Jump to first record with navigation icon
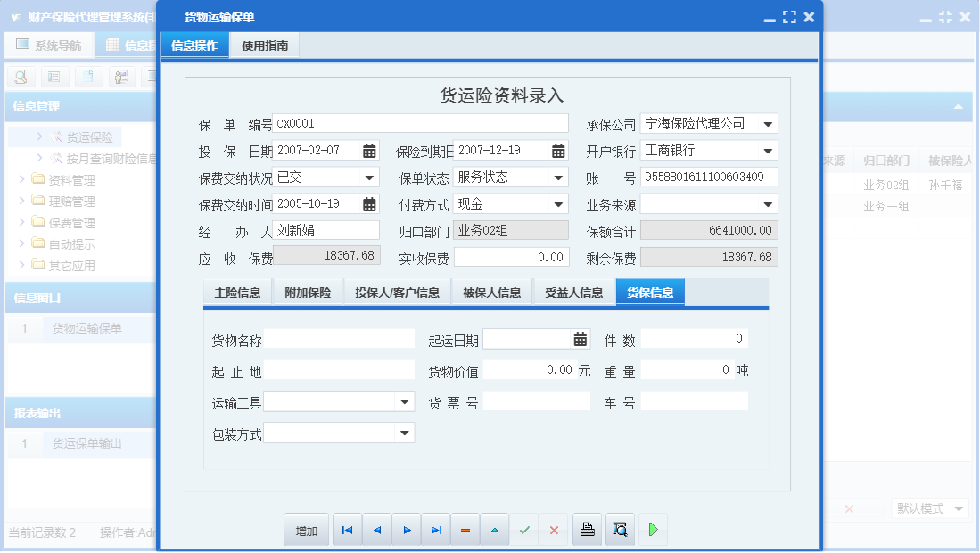Screen dimensions: 980x553 click(x=347, y=529)
